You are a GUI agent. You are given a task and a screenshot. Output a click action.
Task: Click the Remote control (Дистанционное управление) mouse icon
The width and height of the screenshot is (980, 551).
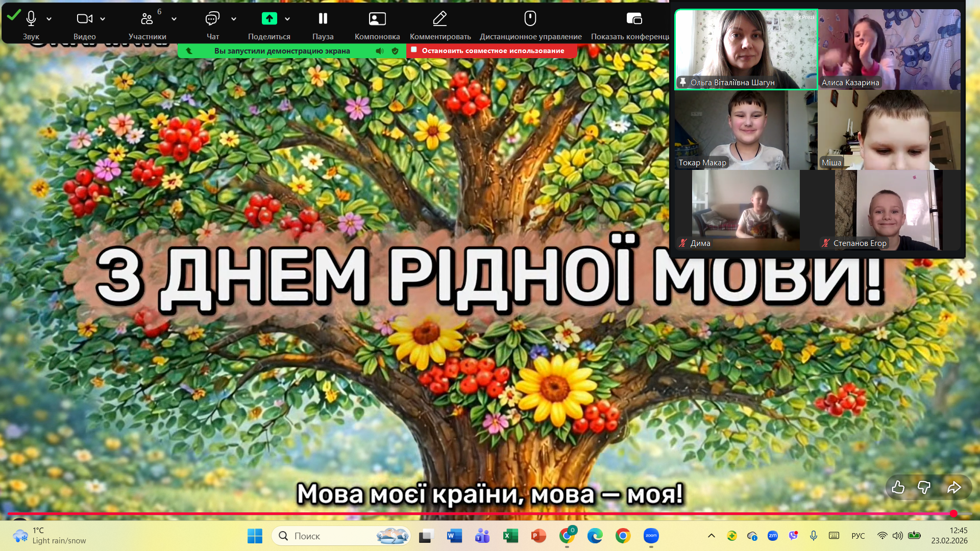(x=530, y=19)
